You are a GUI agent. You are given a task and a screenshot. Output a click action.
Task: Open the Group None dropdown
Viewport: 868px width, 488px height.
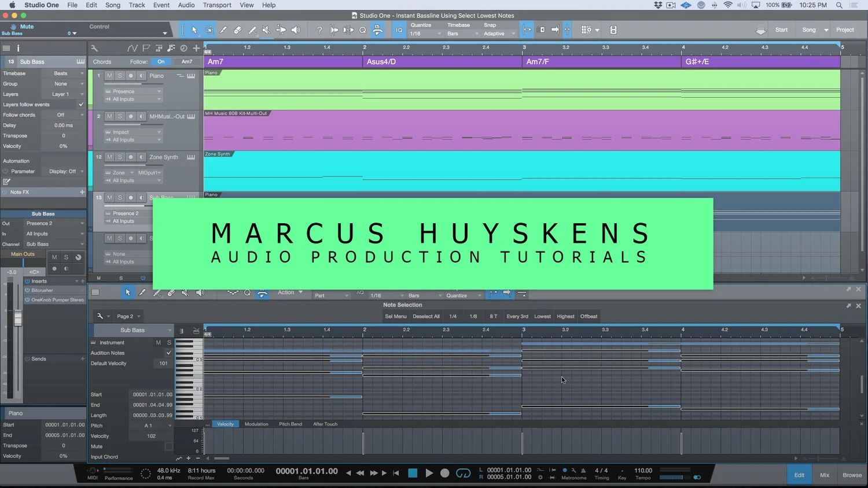tap(64, 84)
